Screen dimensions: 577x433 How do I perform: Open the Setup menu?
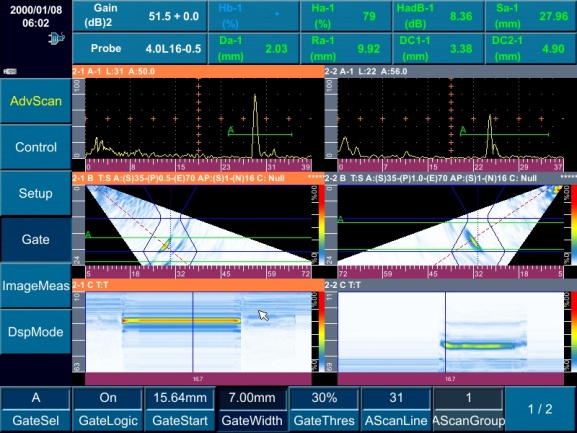(x=36, y=193)
